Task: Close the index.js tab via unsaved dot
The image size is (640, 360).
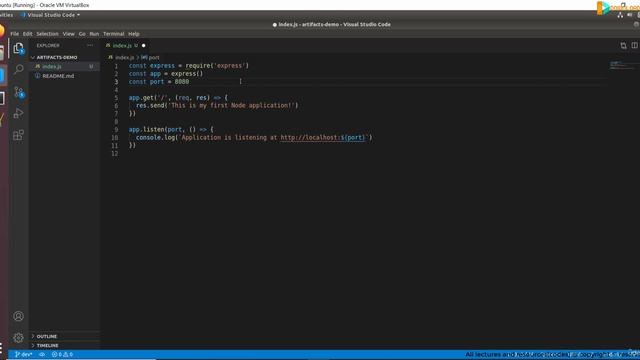Action: (x=144, y=46)
